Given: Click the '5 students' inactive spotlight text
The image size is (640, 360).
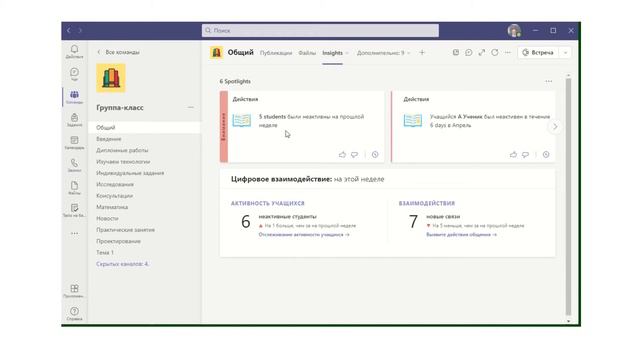Looking at the screenshot, I should 311,121.
